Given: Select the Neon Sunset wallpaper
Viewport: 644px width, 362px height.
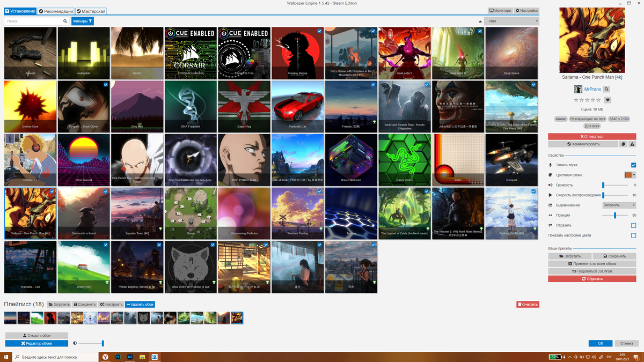Looking at the screenshot, I should coord(84,160).
